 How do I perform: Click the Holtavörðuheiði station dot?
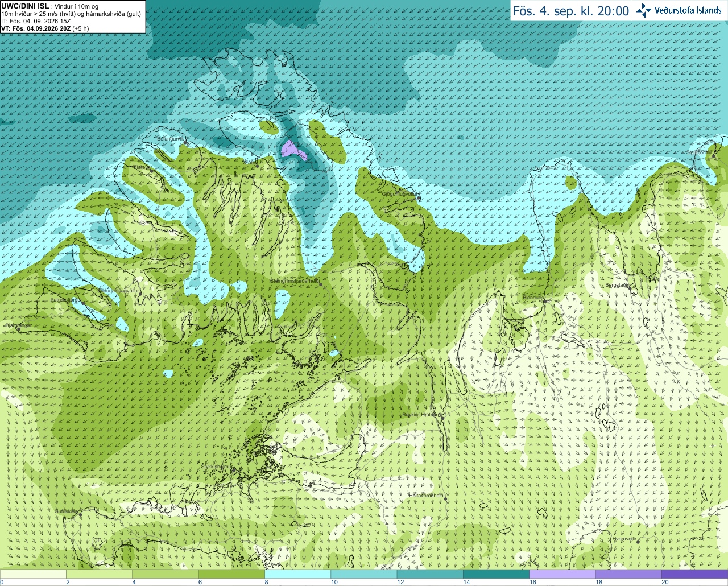click(446, 498)
